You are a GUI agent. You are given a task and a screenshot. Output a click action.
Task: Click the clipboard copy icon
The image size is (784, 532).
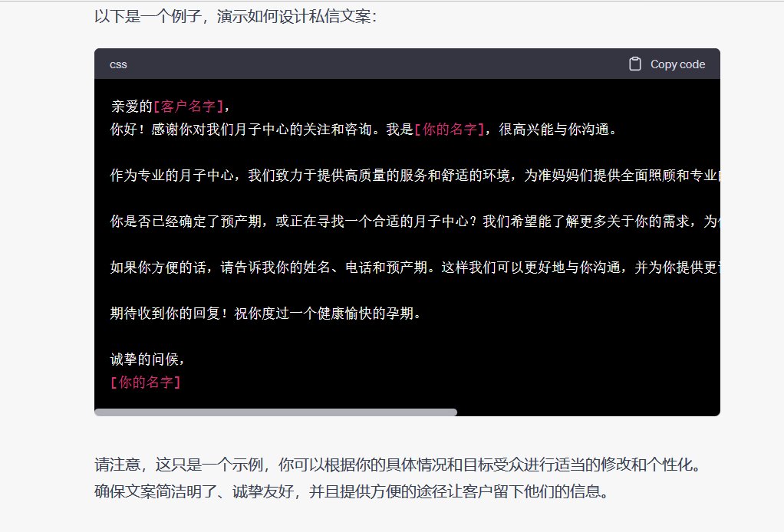(x=635, y=64)
